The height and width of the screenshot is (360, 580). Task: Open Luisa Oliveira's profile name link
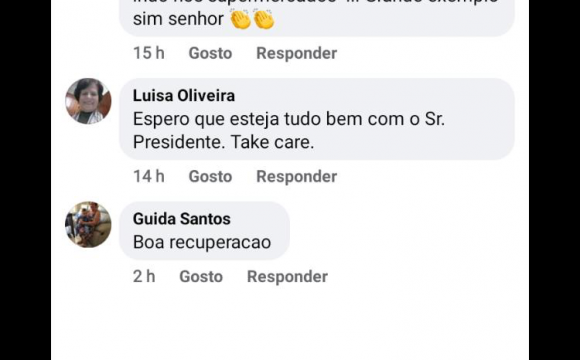click(x=184, y=96)
